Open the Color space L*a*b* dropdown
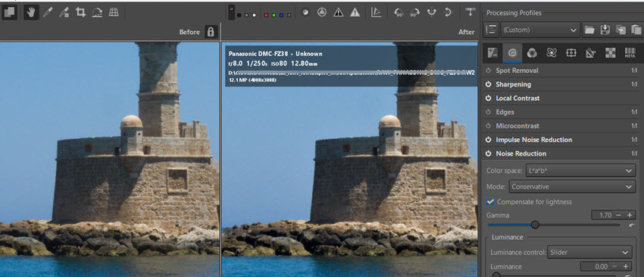The image size is (644, 277). tap(580, 171)
